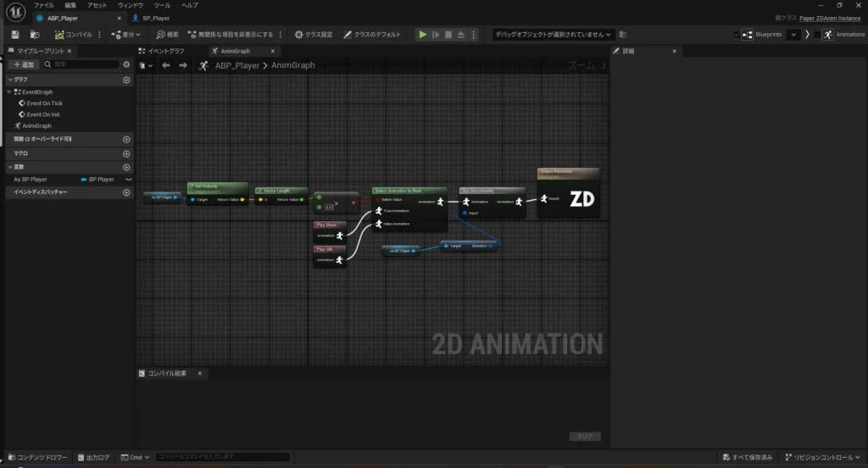Close the AnimGraph graph tab
868x468 pixels.
272,51
